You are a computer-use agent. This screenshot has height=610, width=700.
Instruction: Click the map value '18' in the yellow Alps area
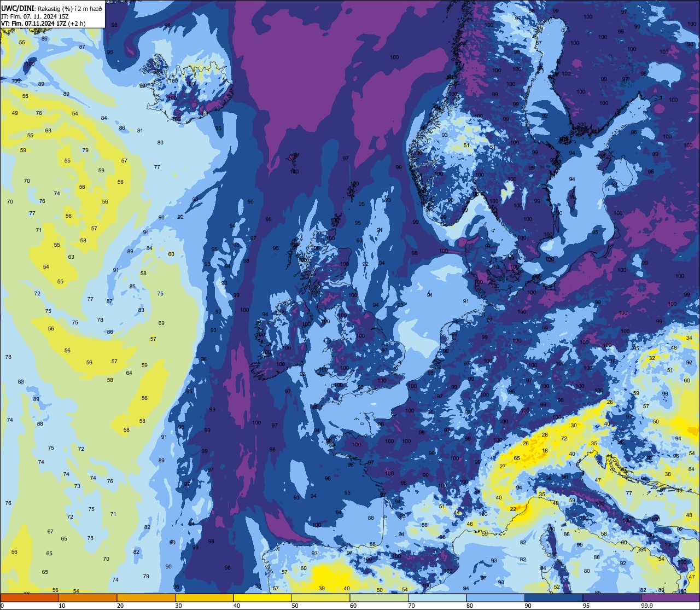point(545,451)
